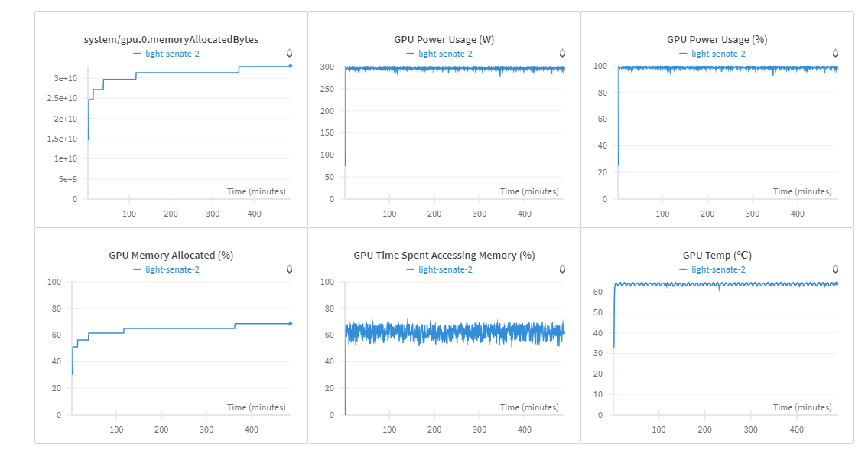Click the GPU Power Usage (%) chart title

tap(717, 39)
